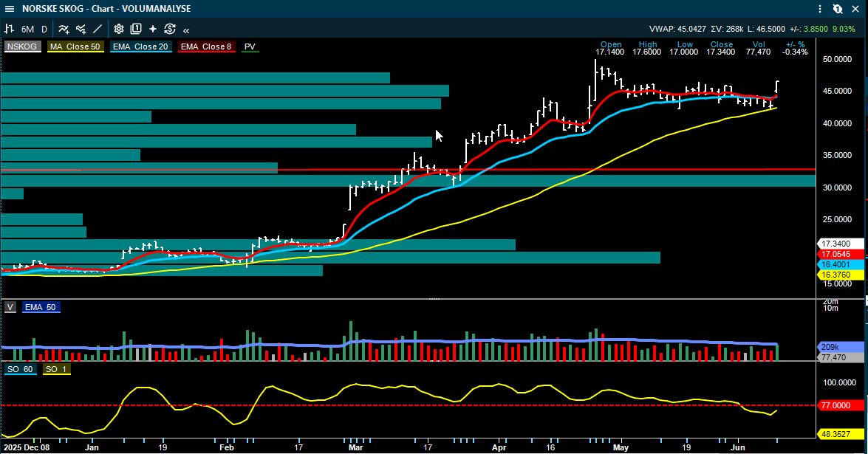Image resolution: width=868 pixels, height=454 pixels.
Task: Open the chart layout pages icon
Action: [x=136, y=29]
